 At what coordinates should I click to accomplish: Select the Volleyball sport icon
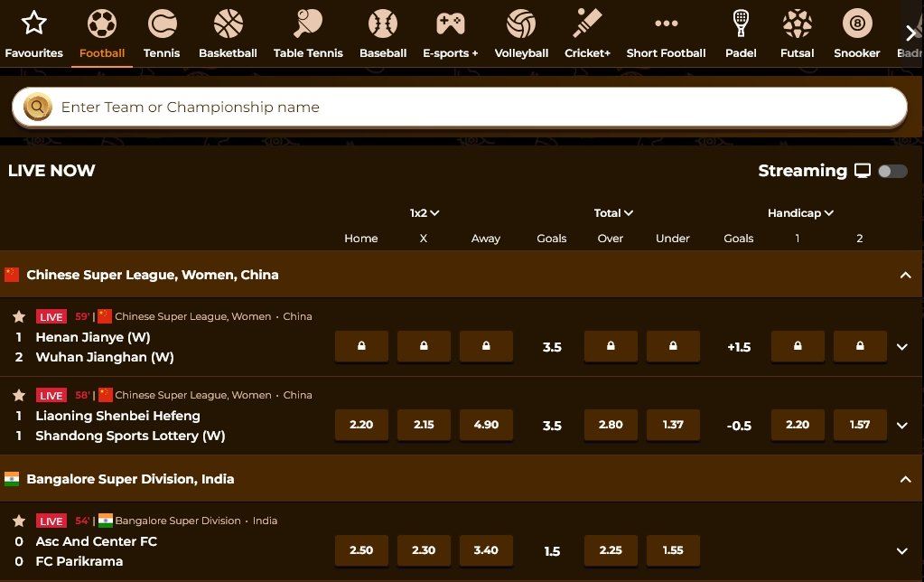pos(521,23)
